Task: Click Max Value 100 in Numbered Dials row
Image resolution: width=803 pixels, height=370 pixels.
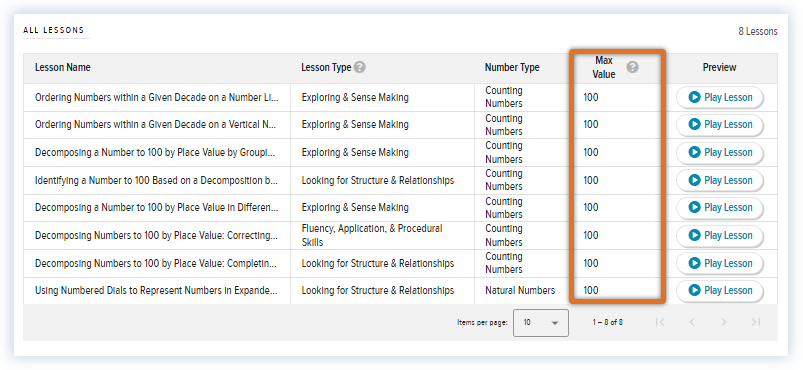Action: pos(590,291)
